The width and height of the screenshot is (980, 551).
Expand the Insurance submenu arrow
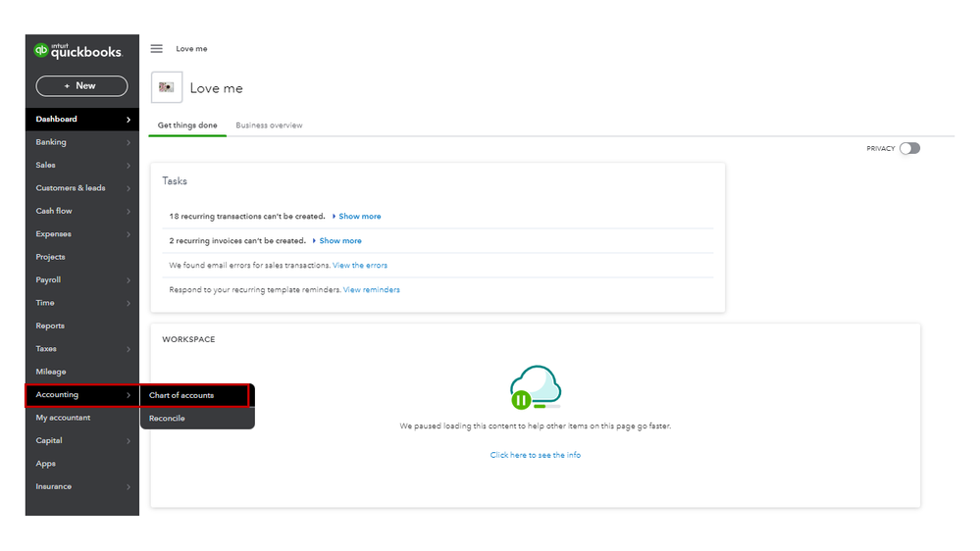pos(129,486)
